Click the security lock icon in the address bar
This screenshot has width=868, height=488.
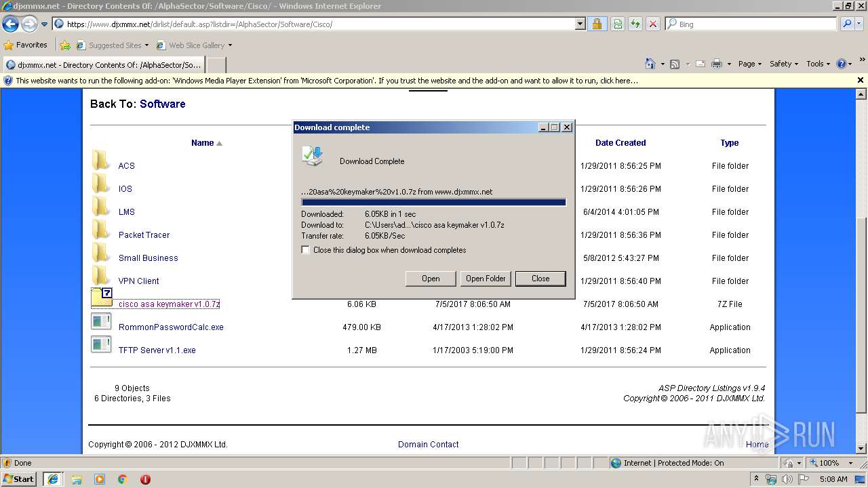point(597,24)
